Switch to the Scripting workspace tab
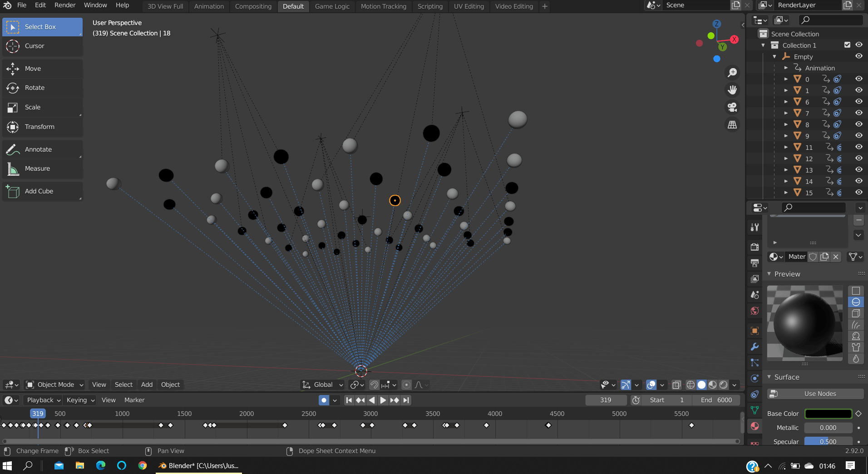 point(429,6)
